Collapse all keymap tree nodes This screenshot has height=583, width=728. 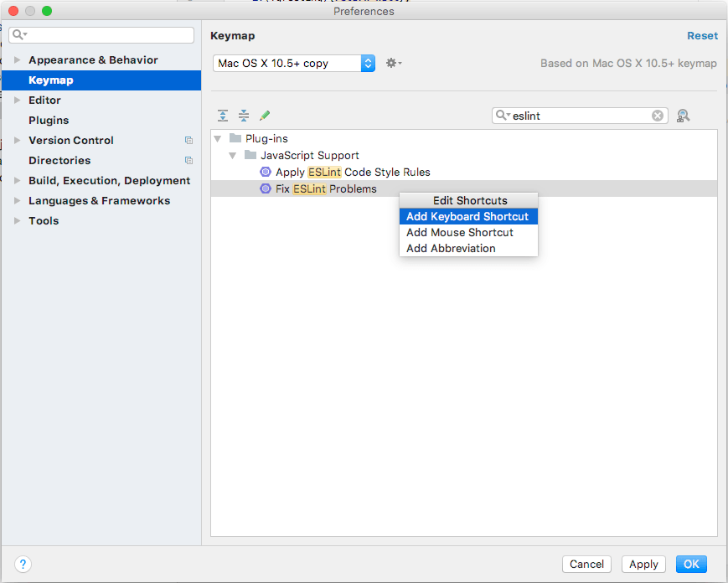[x=243, y=115]
